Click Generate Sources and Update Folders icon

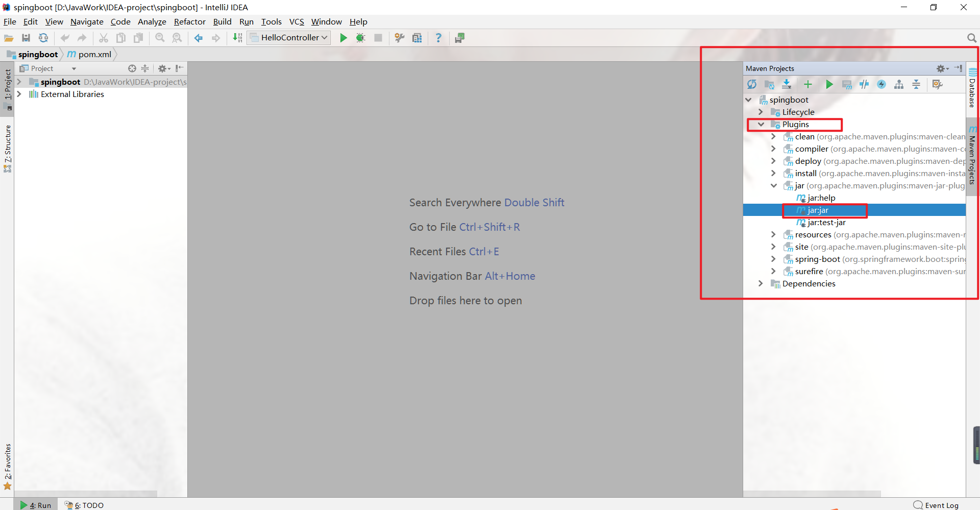point(769,84)
